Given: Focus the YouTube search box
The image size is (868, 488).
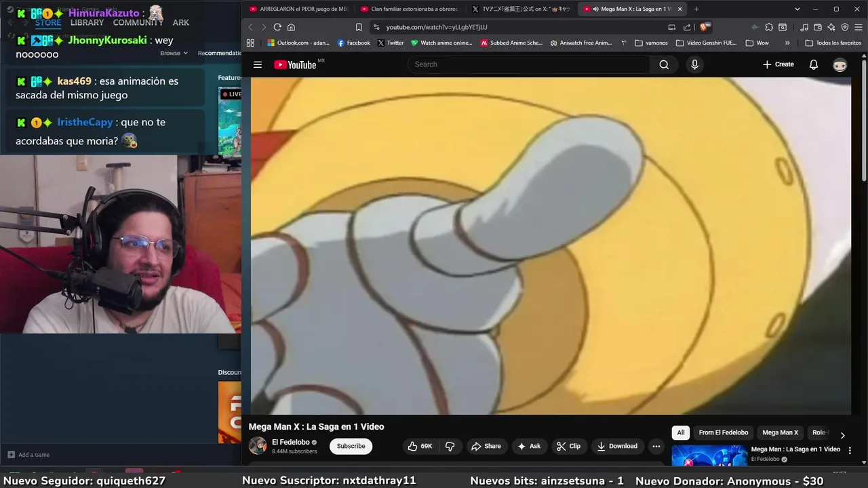Looking at the screenshot, I should pyautogui.click(x=529, y=64).
